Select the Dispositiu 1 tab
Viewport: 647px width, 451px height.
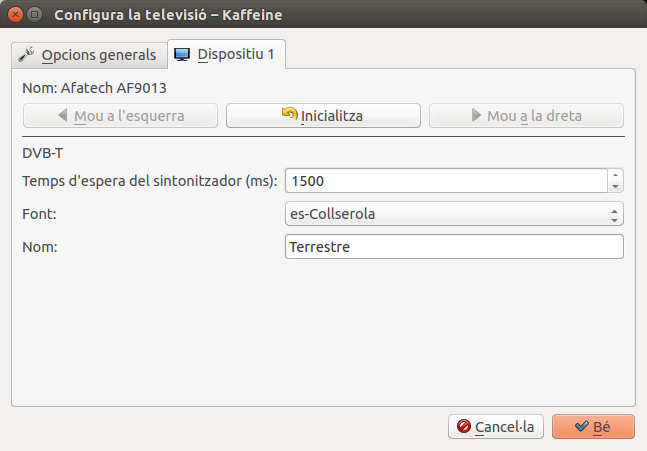click(228, 54)
